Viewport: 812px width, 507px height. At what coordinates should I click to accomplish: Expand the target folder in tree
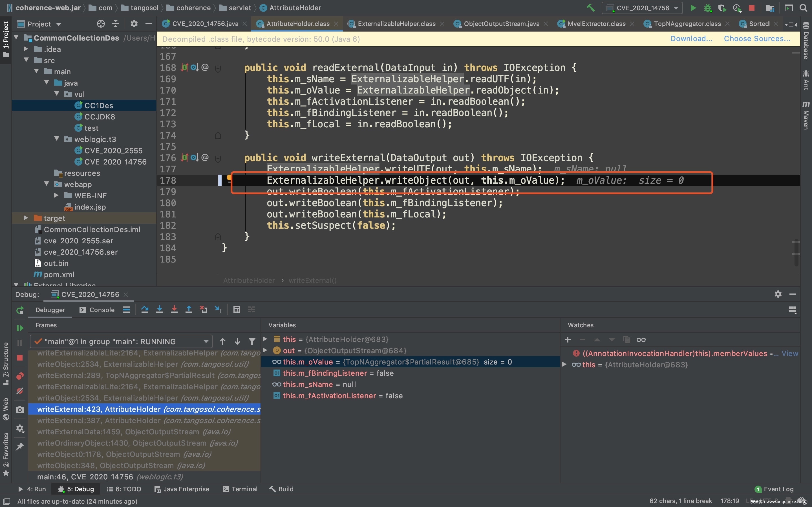coord(26,218)
